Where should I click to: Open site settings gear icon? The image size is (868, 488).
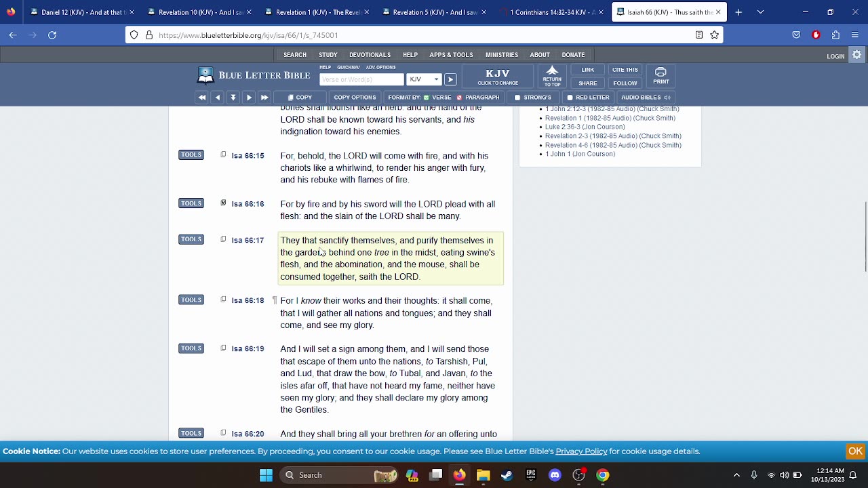click(857, 55)
